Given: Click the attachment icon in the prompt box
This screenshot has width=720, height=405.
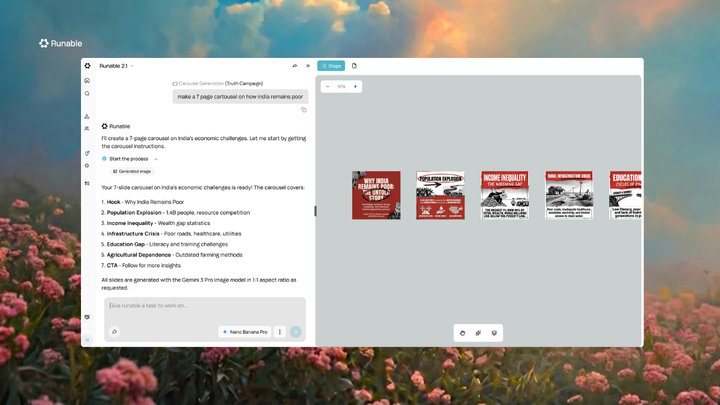Looking at the screenshot, I should [114, 332].
